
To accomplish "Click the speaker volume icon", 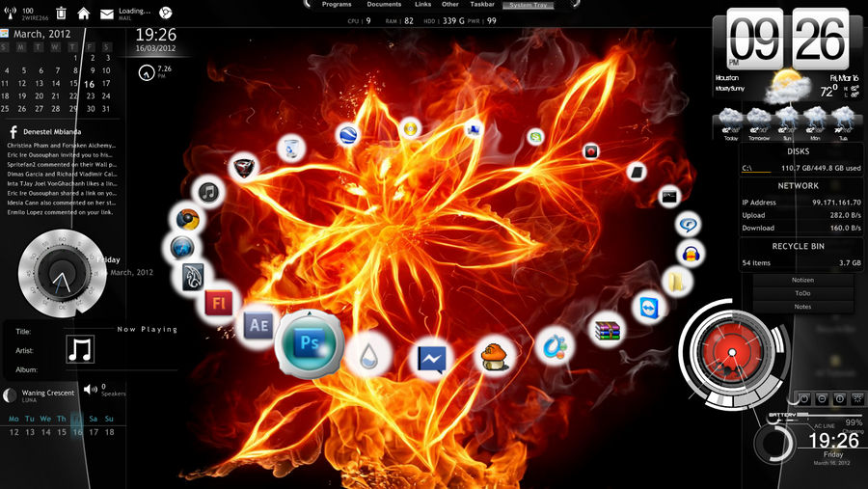I will [90, 390].
